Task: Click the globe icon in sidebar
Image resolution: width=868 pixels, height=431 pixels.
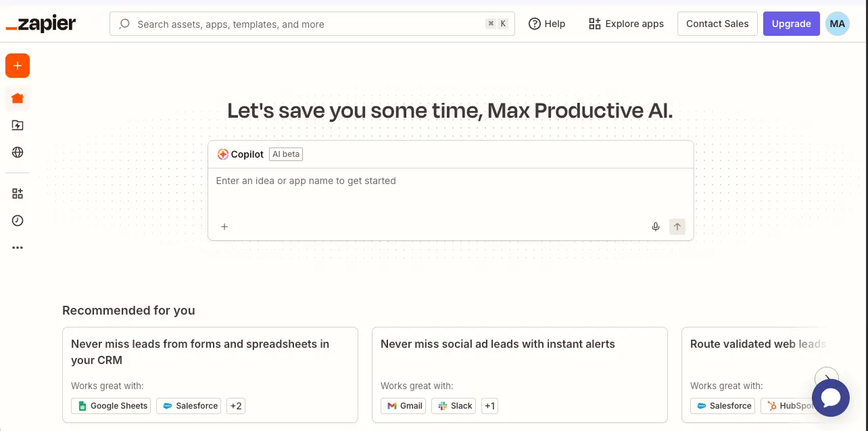Action: pos(18,152)
